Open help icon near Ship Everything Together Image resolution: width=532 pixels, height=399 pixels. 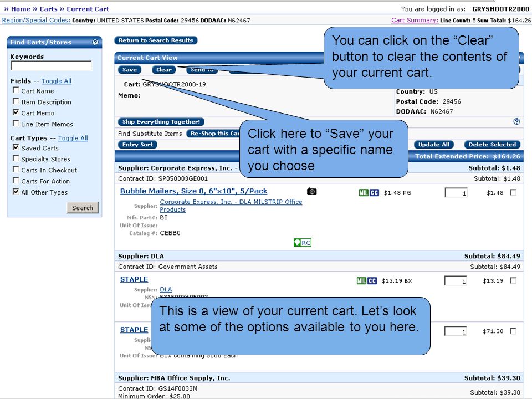pyautogui.click(x=516, y=121)
